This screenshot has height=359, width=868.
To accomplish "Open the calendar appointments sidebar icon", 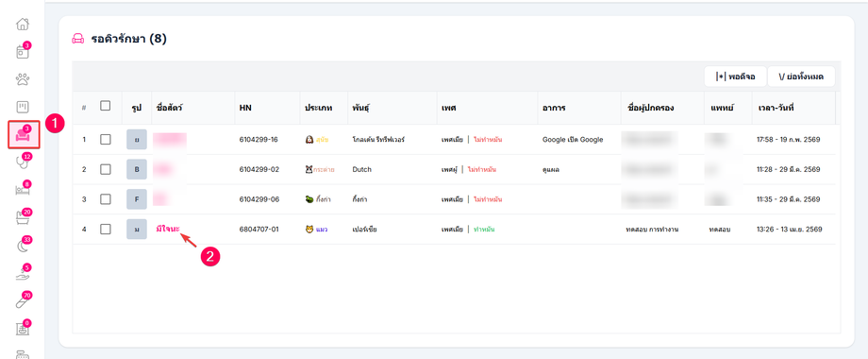I will [x=22, y=52].
